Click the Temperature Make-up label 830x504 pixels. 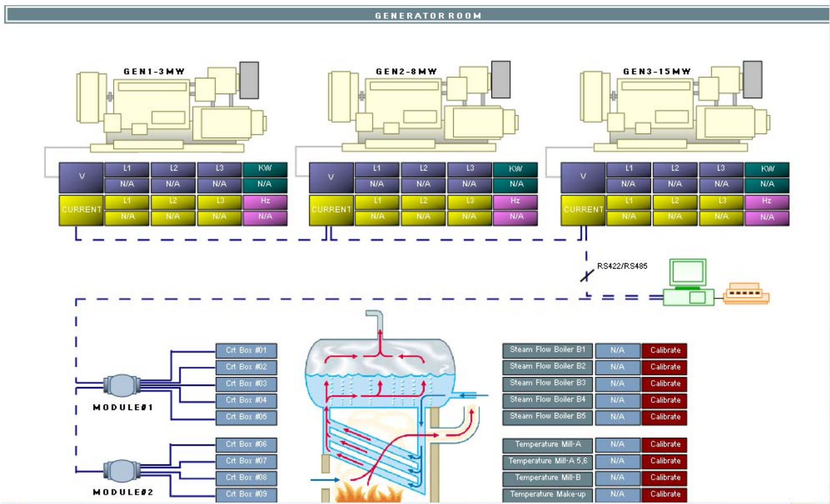(547, 495)
